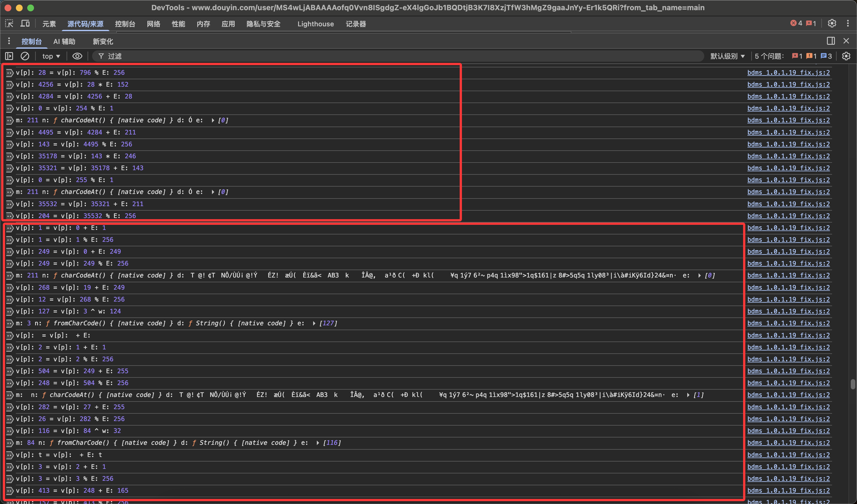Click the live expression eye icon
857x504 pixels.
tap(77, 56)
